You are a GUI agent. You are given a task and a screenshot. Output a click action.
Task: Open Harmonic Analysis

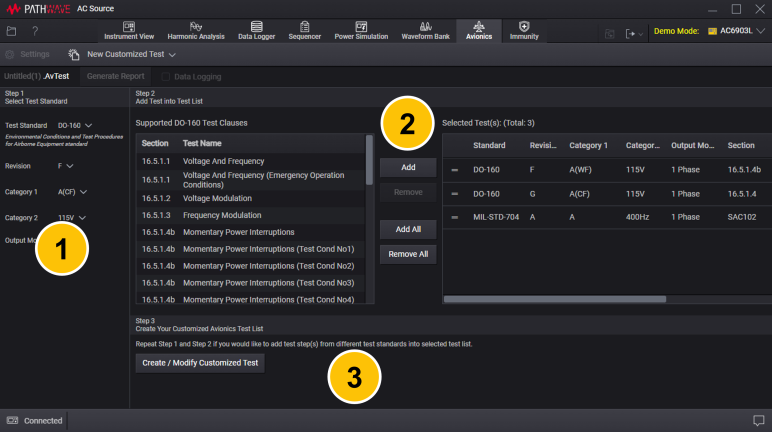pos(196,31)
